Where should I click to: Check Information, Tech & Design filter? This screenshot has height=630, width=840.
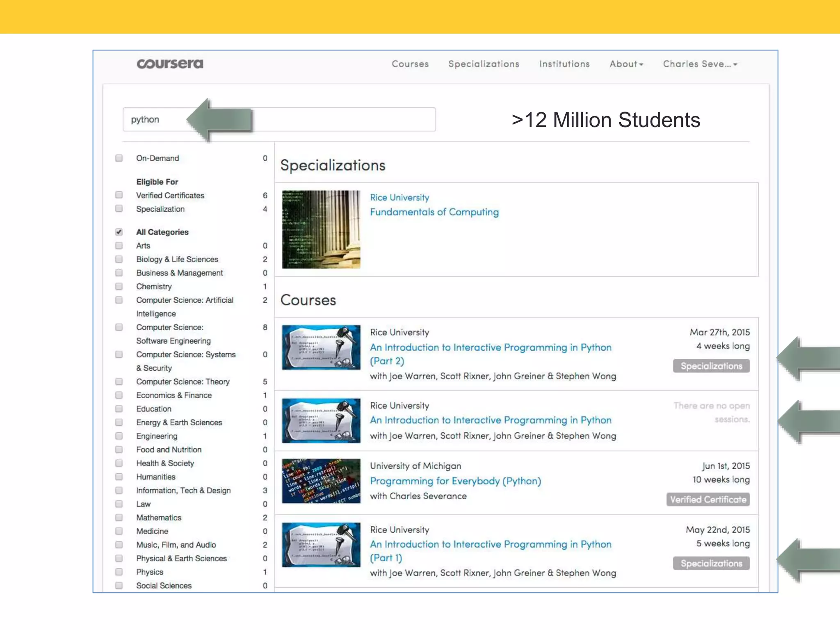119,490
